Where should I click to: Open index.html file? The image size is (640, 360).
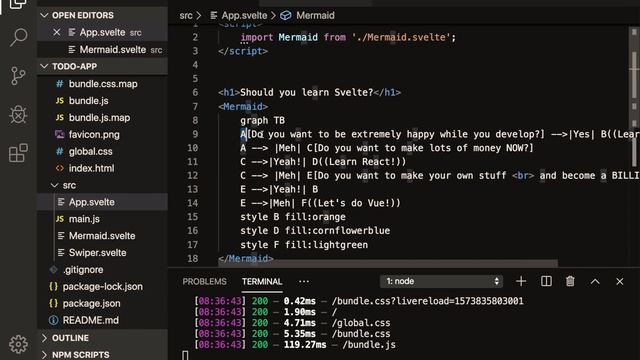(x=102, y=168)
